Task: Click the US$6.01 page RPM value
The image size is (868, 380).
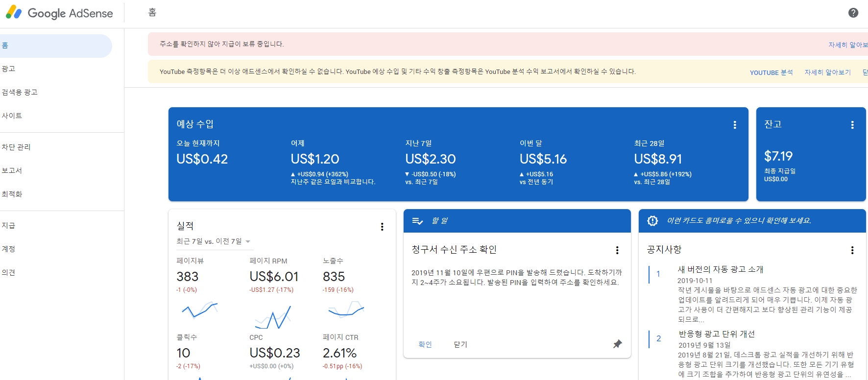Action: point(274,277)
